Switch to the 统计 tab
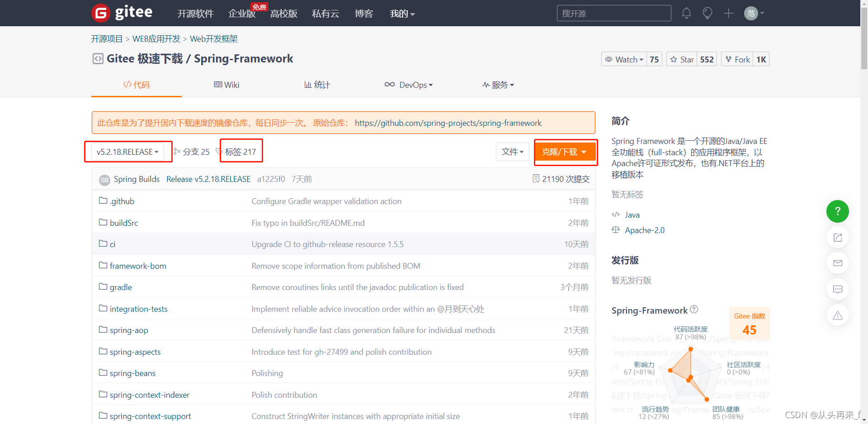The width and height of the screenshot is (868, 424). pos(317,85)
